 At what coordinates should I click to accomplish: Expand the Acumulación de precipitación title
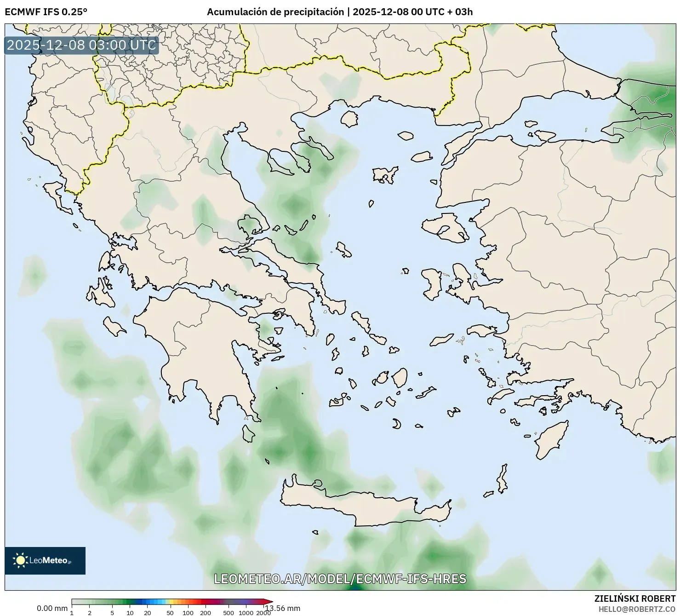pos(276,12)
